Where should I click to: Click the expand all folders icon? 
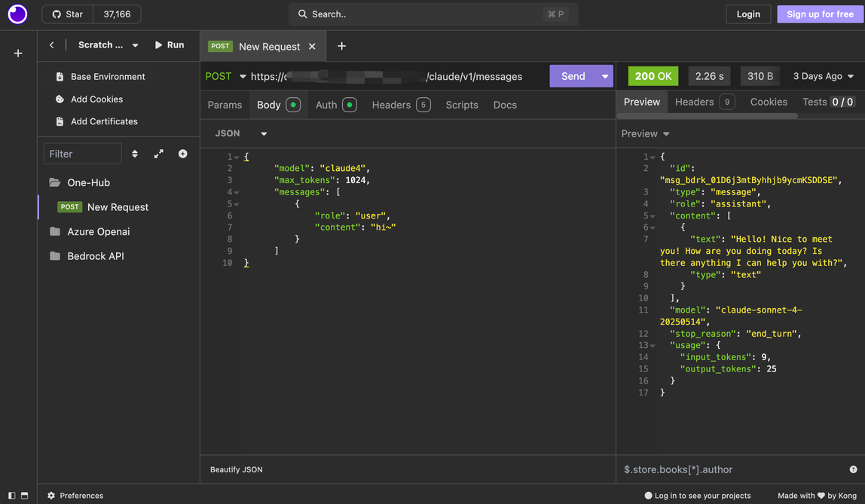coord(158,154)
